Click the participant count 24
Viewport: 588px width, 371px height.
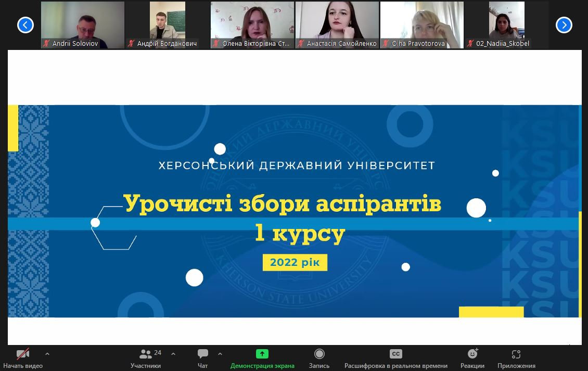158,353
